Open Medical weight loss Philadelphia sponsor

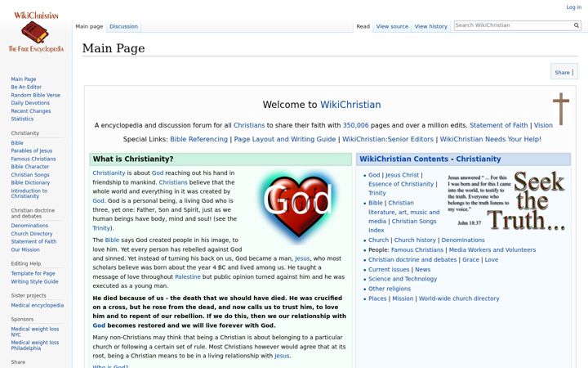[x=35, y=345]
